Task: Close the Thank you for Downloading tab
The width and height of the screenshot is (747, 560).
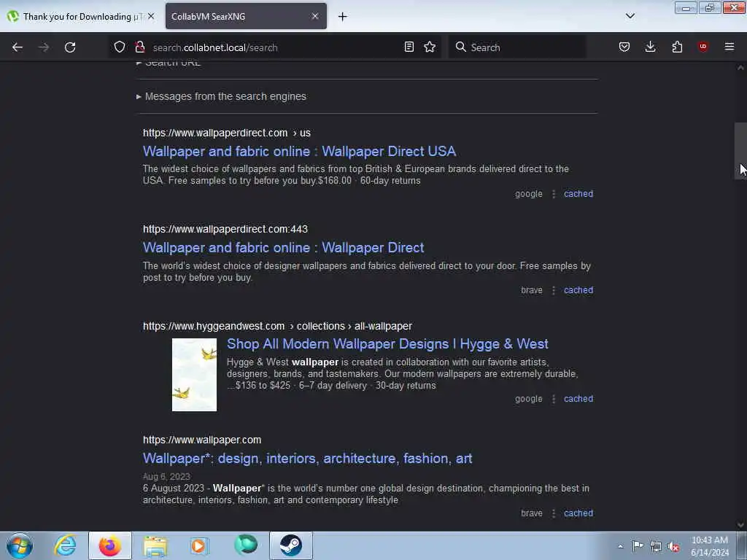Action: 151,16
